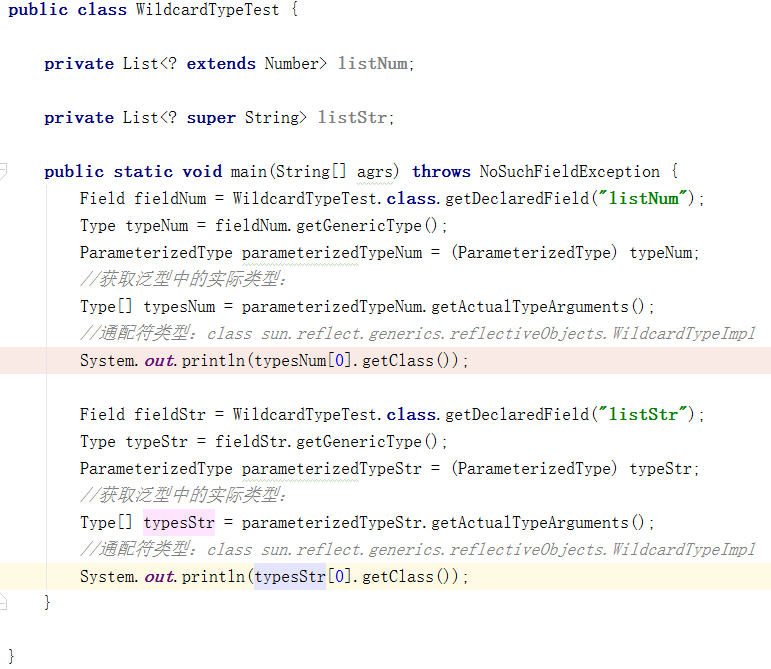
Task: Click typeNum in the 'Type typeNum =' line
Action: pos(157,226)
